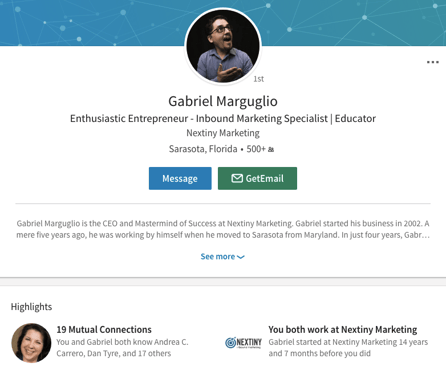The height and width of the screenshot is (375, 446).
Task: Open the Nextiny company logo
Action: point(243,342)
